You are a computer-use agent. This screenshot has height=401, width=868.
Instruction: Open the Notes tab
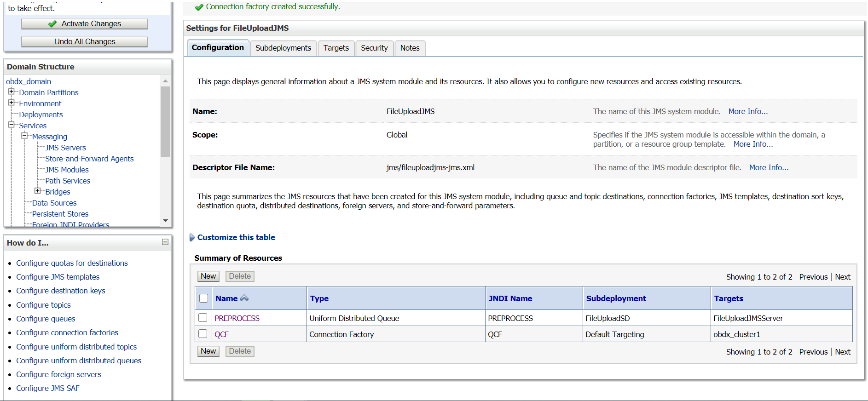tap(410, 48)
